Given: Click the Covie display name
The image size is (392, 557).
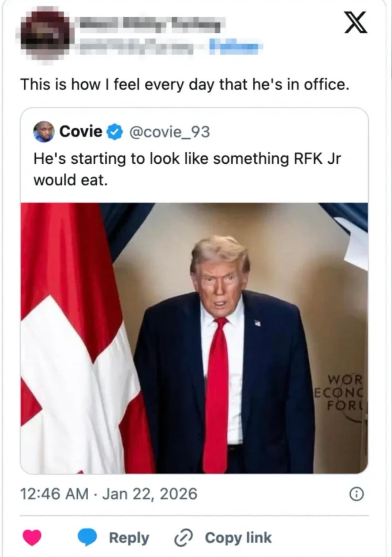Looking at the screenshot, I should click(81, 132).
